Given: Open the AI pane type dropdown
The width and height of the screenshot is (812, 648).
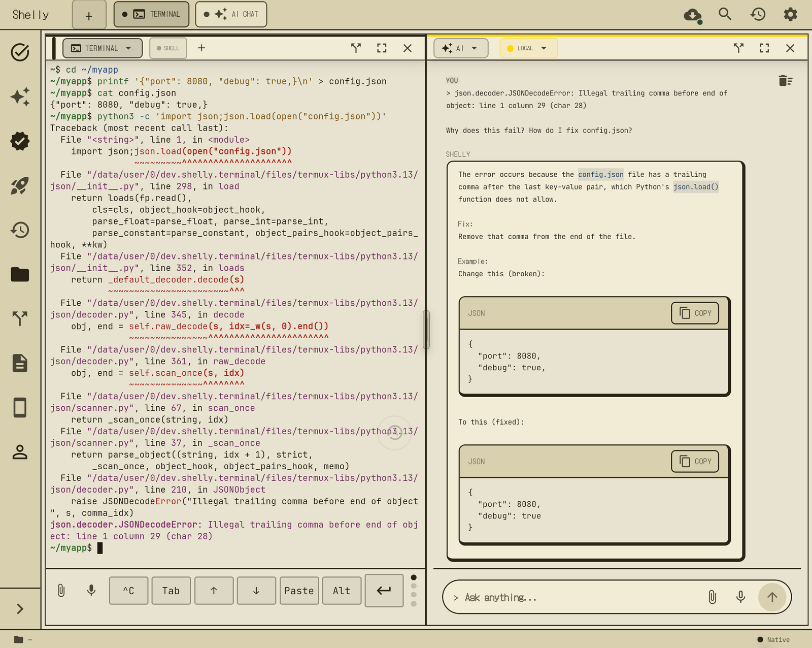Looking at the screenshot, I should [461, 48].
